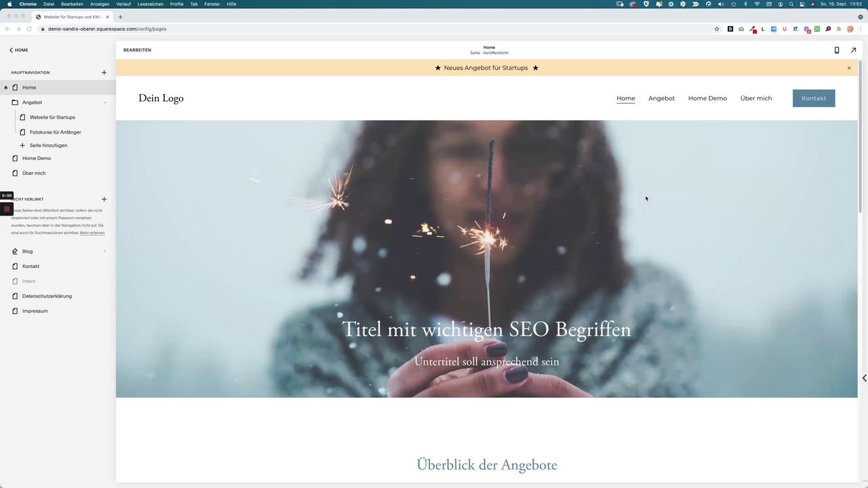The image size is (868, 488).
Task: Open the Mehr erfahren link
Action: (92, 233)
